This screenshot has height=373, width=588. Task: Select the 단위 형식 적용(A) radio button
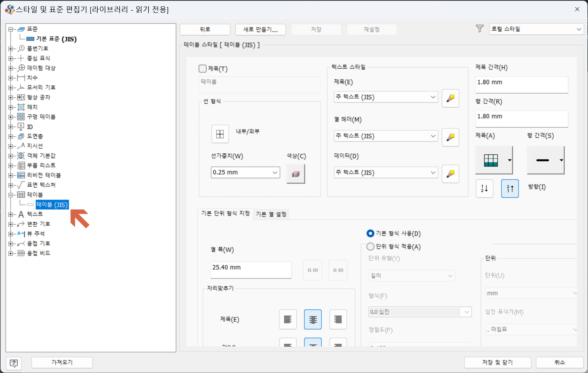(370, 246)
